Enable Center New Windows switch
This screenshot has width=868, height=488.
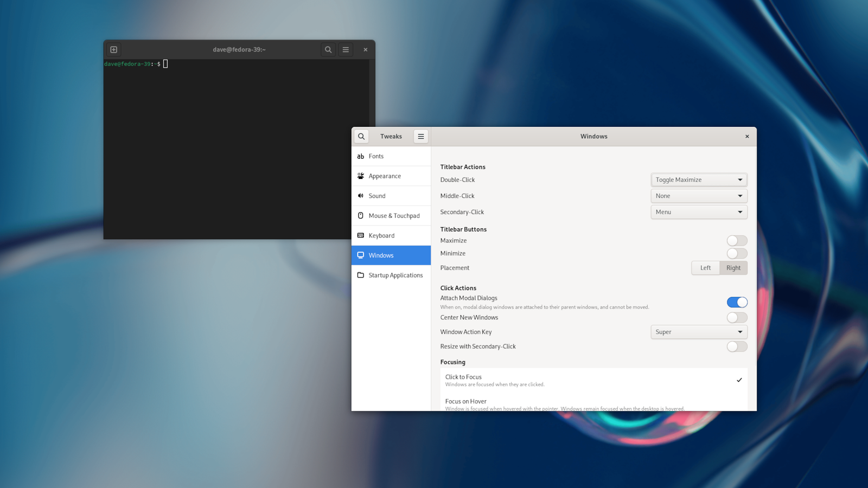point(737,318)
